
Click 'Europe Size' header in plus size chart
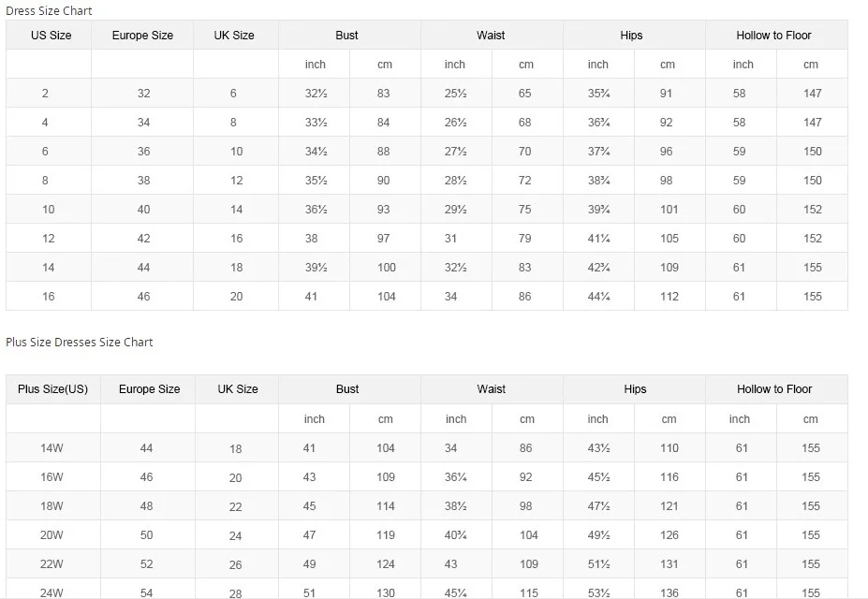click(x=150, y=389)
